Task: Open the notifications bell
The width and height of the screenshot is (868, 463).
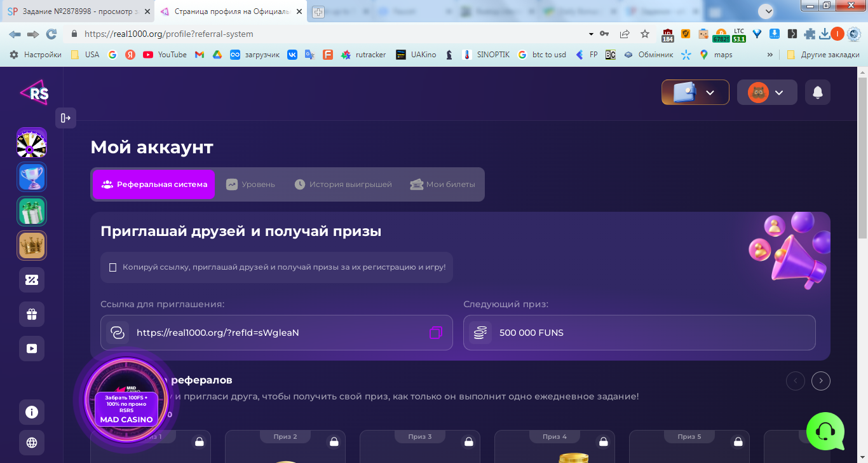Action: (818, 92)
